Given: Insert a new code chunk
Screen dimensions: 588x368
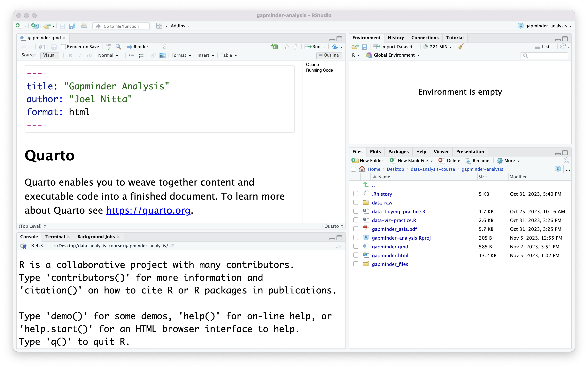Looking at the screenshot, I should point(274,47).
